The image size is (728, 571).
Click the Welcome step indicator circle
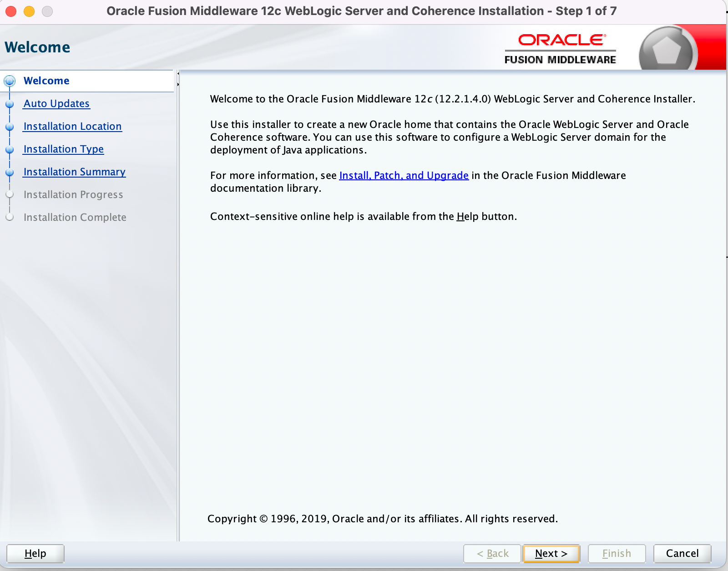(10, 81)
